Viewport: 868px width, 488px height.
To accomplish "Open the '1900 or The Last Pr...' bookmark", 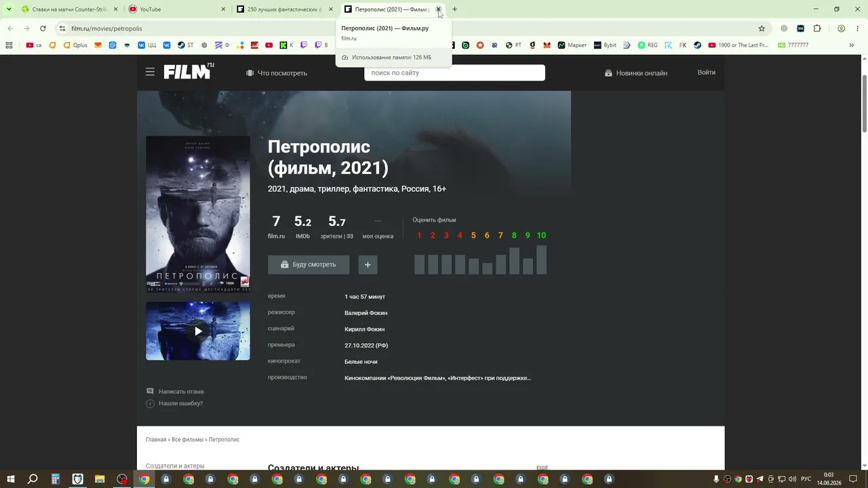I will (x=738, y=45).
